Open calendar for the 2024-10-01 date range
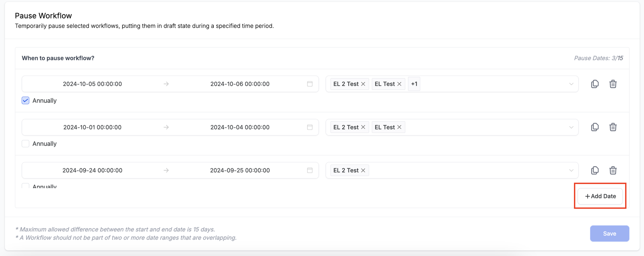 click(x=310, y=127)
